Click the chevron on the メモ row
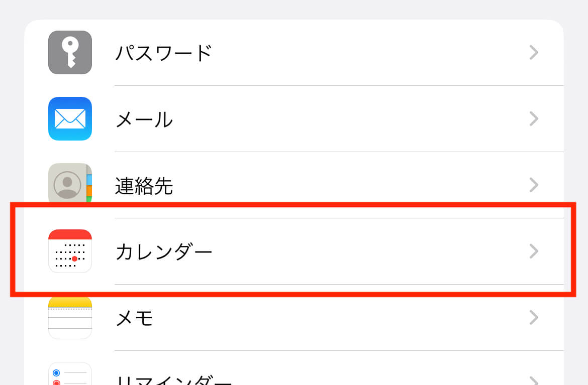588x385 pixels. (x=534, y=318)
